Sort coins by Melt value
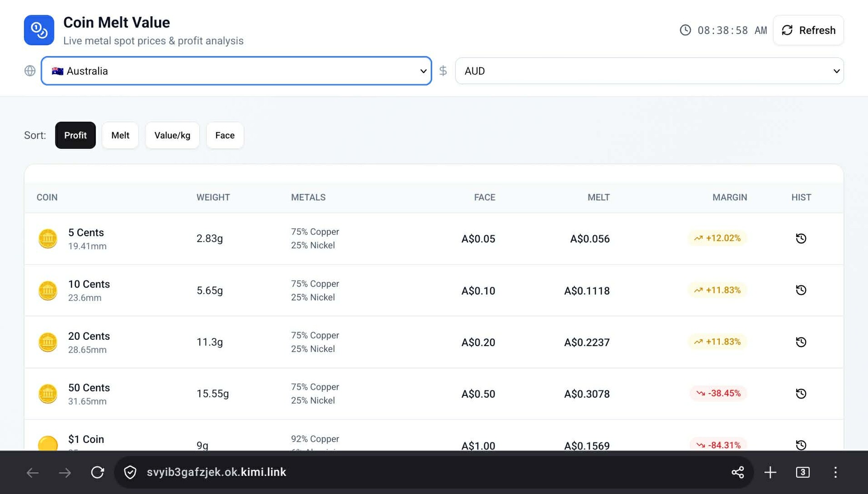The height and width of the screenshot is (494, 868). click(x=120, y=135)
